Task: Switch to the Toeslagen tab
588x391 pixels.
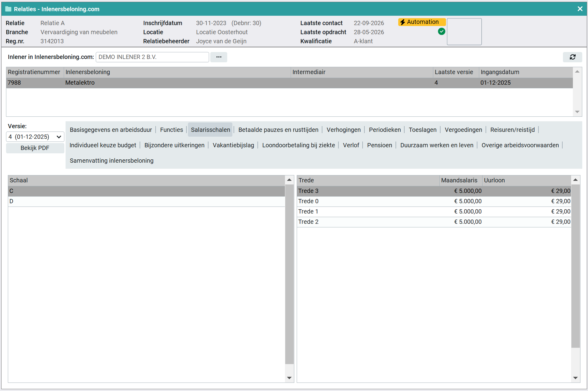Action: click(422, 130)
